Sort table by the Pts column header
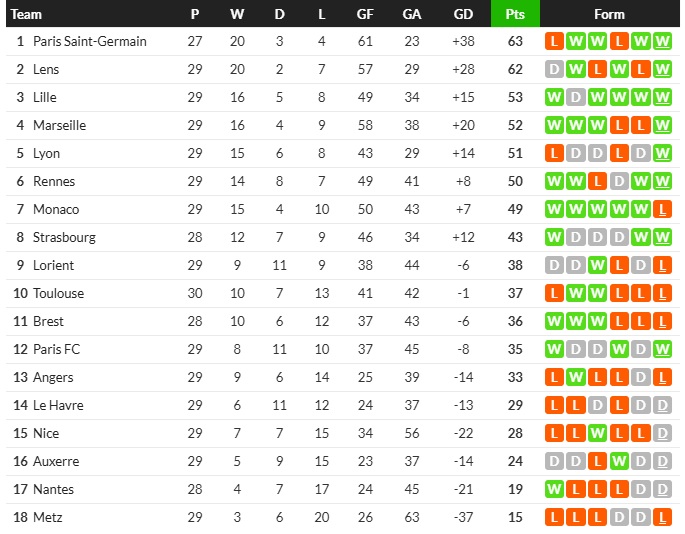 click(x=515, y=14)
